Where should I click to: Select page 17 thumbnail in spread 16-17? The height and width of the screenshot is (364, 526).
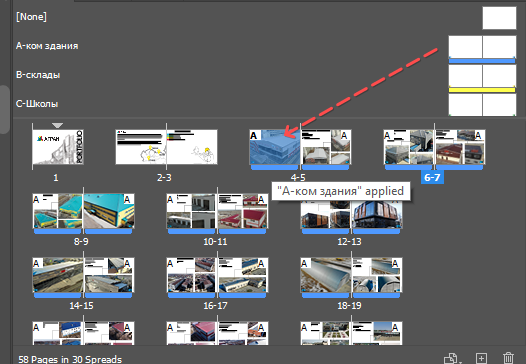(243, 275)
